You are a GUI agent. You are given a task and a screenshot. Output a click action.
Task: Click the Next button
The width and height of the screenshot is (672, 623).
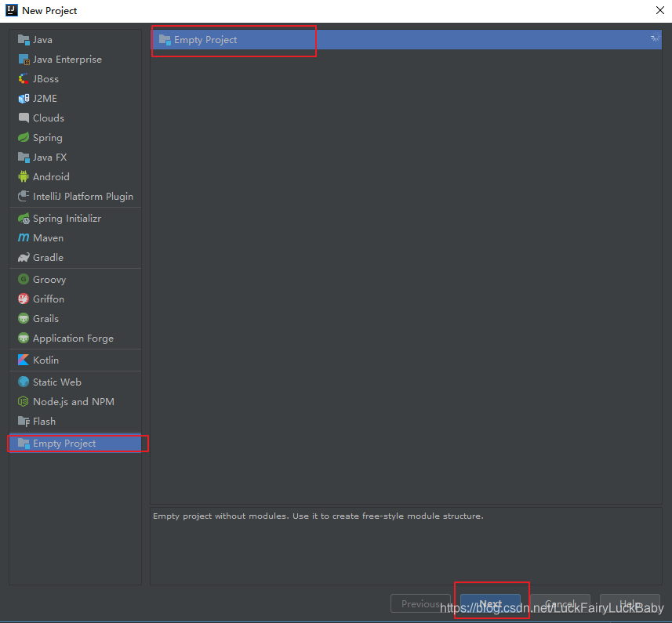490,603
